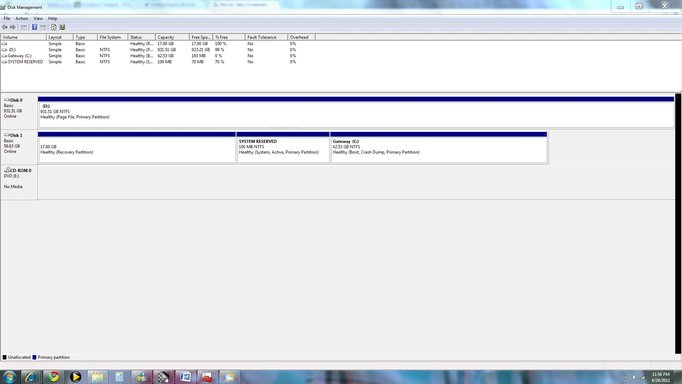
Task: Click the (D:) volume icon in list
Action: 4,50
